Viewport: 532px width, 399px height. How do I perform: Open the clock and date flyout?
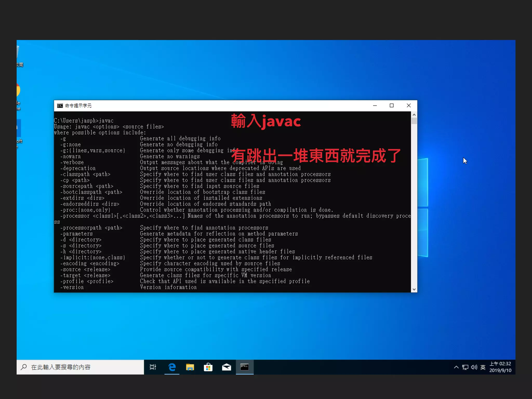coord(500,367)
